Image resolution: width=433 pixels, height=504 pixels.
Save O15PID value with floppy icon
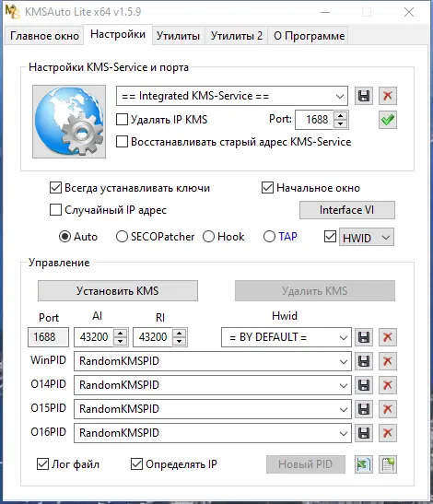point(364,409)
